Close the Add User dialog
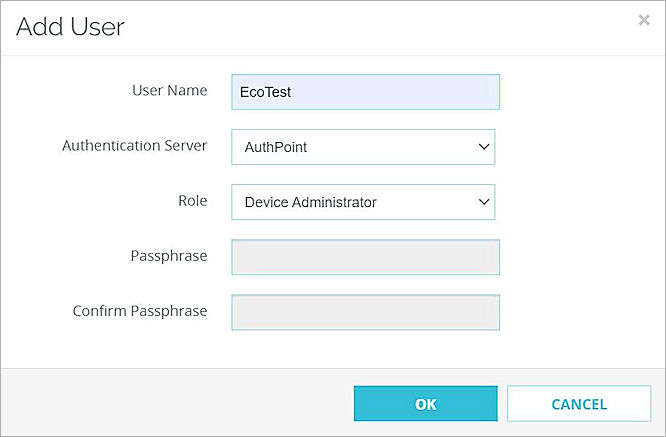The width and height of the screenshot is (666, 437). pos(644,20)
